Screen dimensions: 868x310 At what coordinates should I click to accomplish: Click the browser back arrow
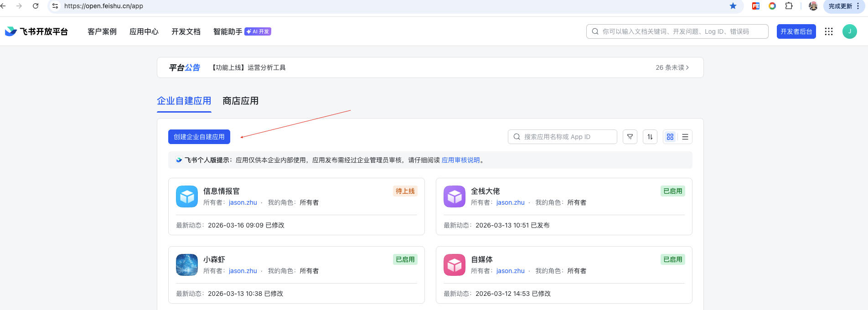pos(3,6)
